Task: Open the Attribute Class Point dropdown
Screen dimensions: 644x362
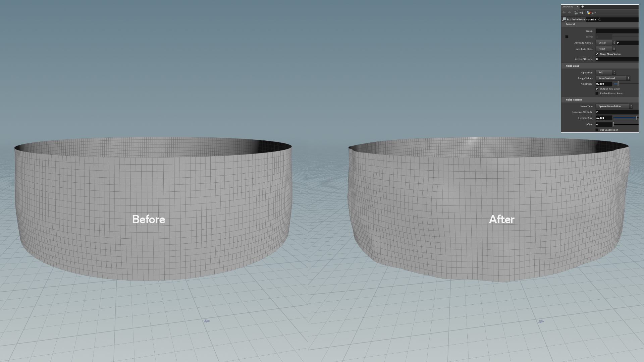Action: 605,49
